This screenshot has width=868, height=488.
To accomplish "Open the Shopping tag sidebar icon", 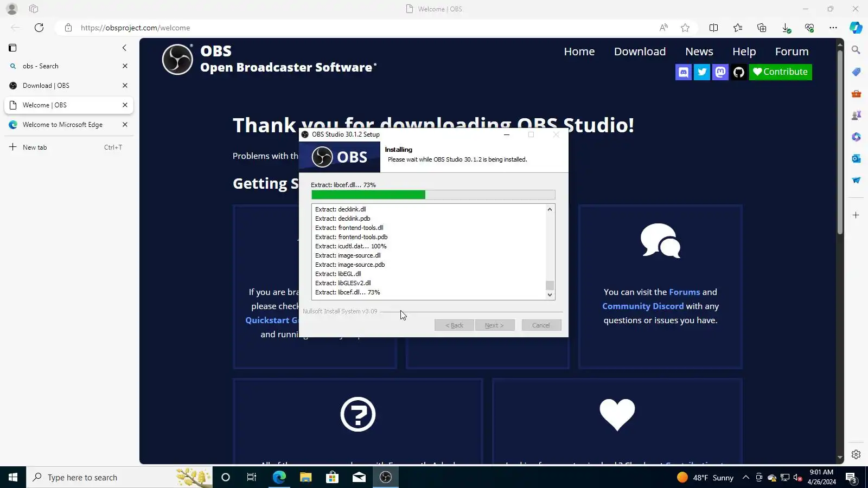I will point(856,72).
